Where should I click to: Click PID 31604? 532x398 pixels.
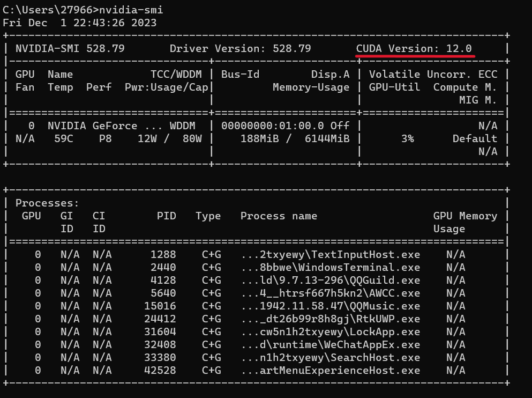pyautogui.click(x=160, y=332)
